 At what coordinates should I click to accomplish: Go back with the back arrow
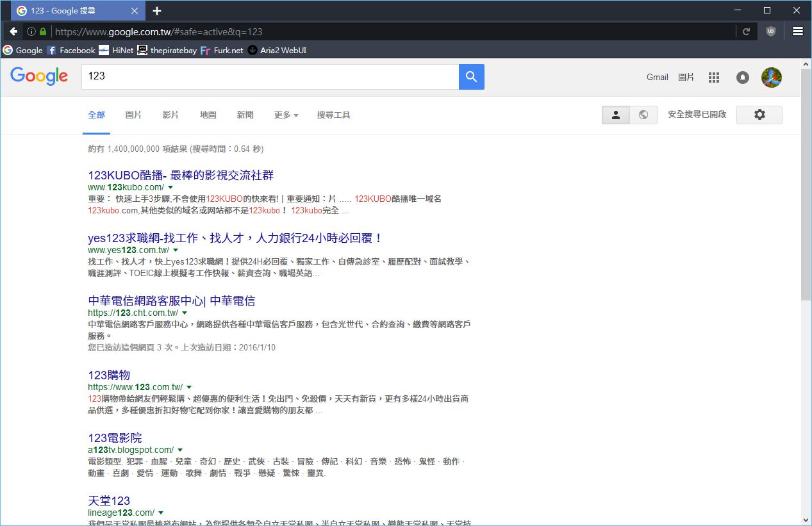pyautogui.click(x=13, y=31)
